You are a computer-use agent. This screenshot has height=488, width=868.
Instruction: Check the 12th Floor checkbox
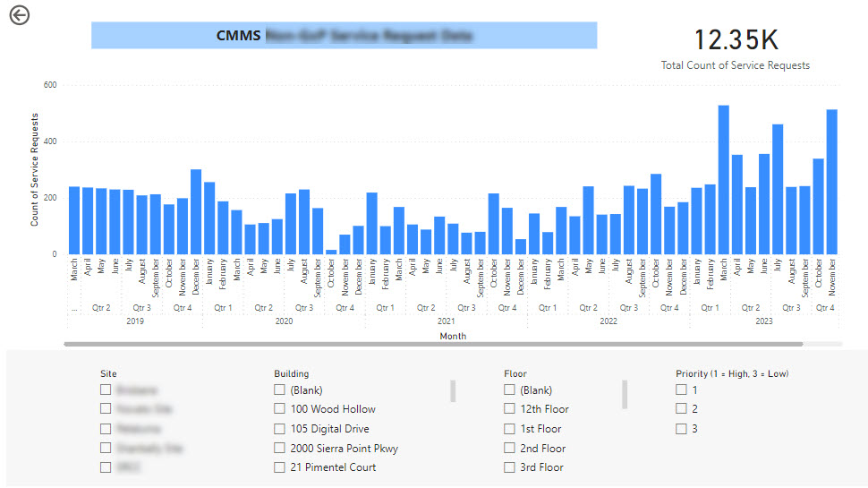coord(510,409)
